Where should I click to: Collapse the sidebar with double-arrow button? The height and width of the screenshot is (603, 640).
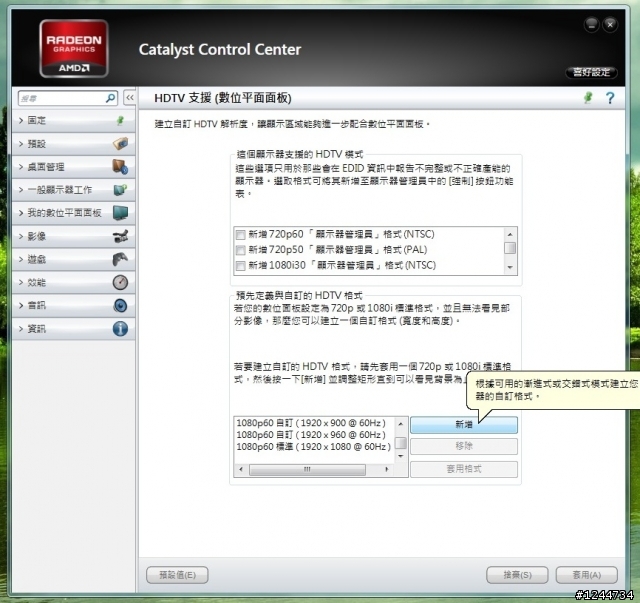pyautogui.click(x=129, y=98)
